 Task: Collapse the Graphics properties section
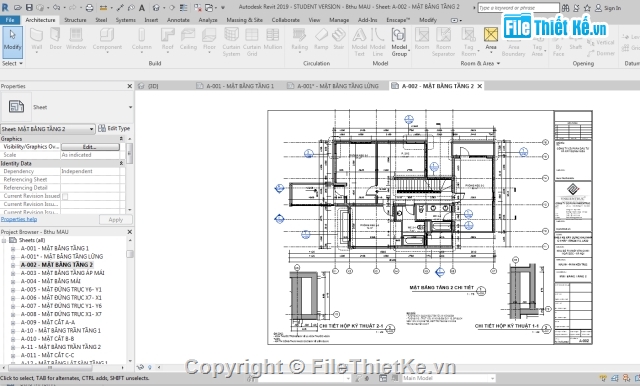pos(121,139)
